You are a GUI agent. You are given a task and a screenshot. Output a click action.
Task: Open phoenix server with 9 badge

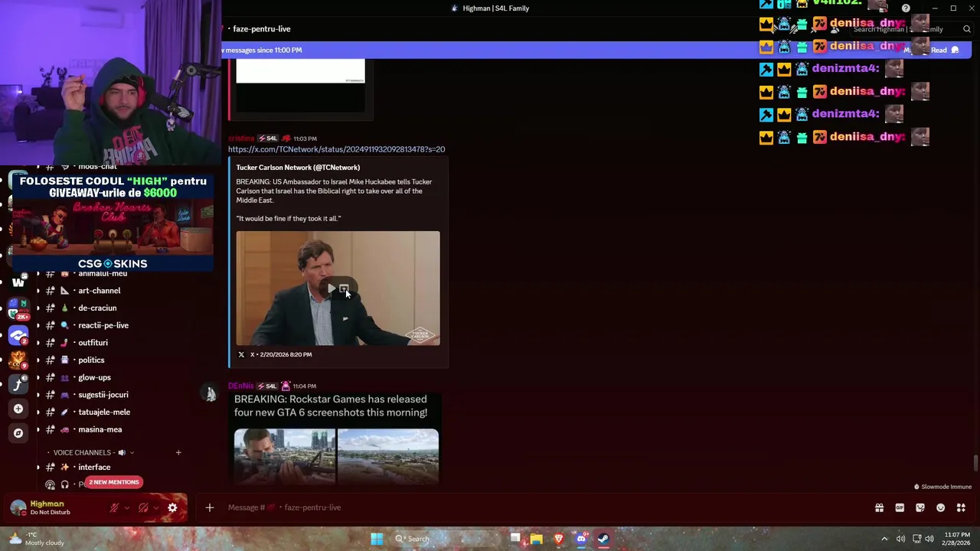pos(18,360)
